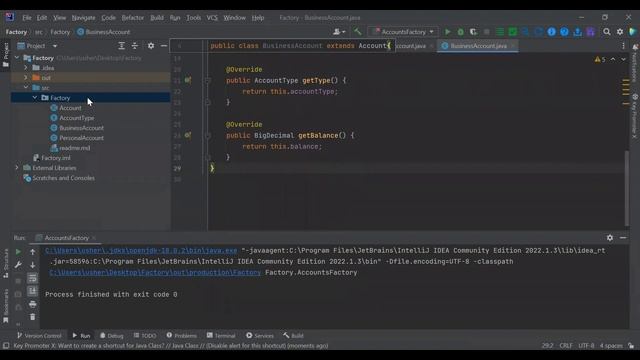
Task: Open editor tabs more-options menu
Action: point(623,46)
